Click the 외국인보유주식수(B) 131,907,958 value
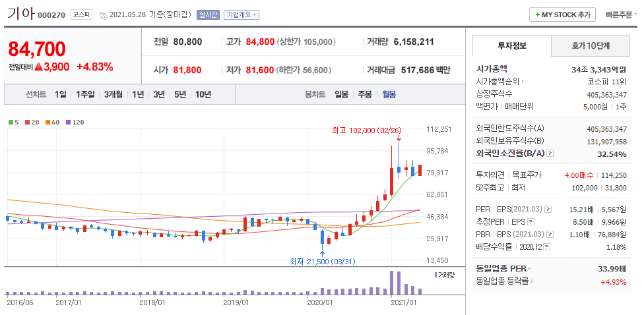This screenshot has width=644, height=315. tap(606, 142)
